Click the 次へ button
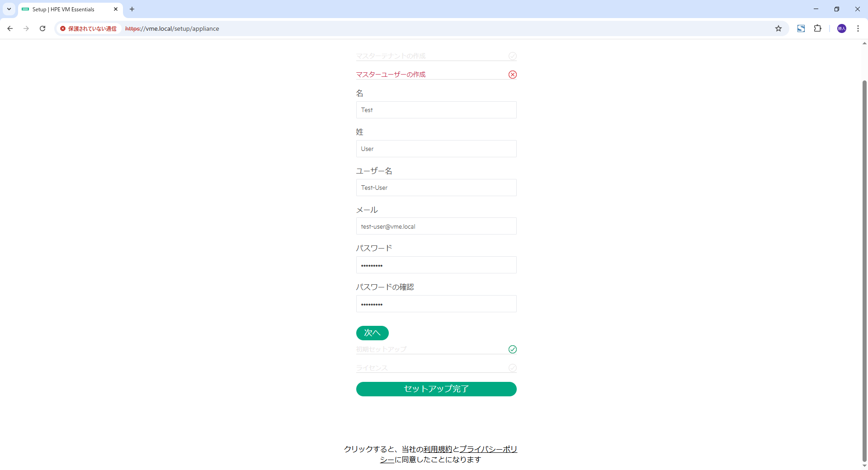Viewport: 868px width, 470px height. (x=373, y=333)
